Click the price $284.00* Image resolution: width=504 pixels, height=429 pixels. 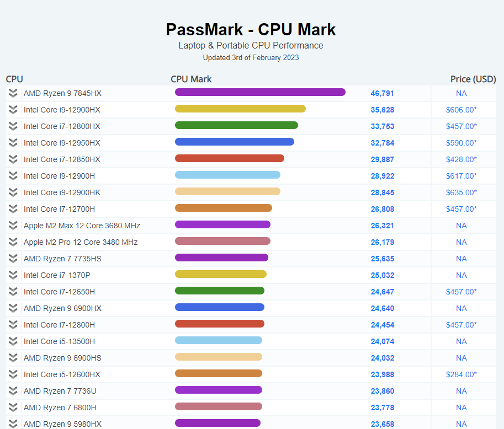click(x=461, y=374)
